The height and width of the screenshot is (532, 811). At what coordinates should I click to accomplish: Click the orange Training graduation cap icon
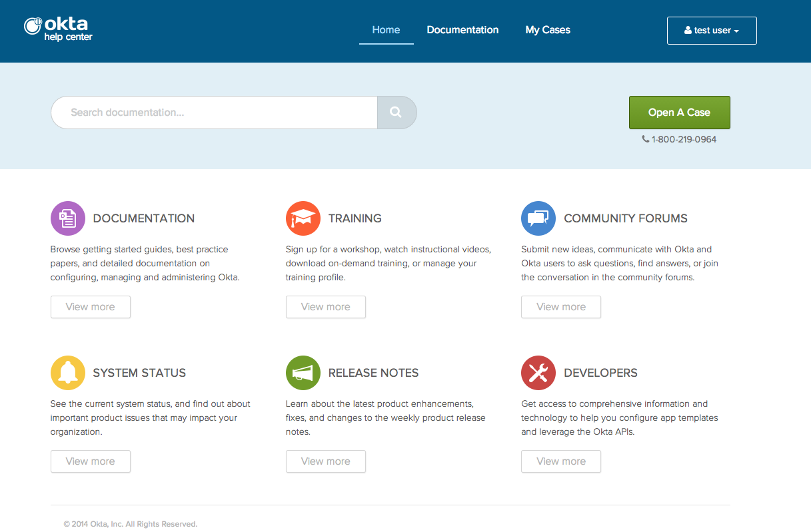click(x=303, y=218)
